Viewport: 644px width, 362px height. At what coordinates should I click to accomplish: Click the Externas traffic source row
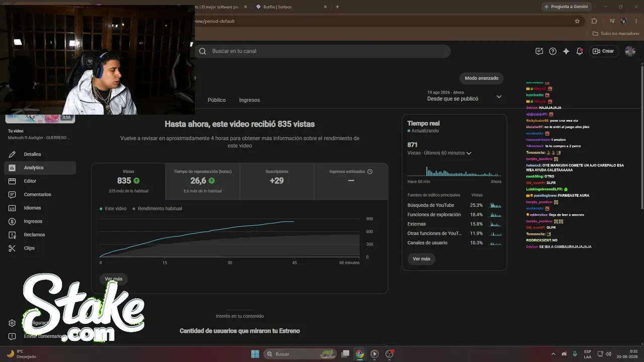pos(454,224)
